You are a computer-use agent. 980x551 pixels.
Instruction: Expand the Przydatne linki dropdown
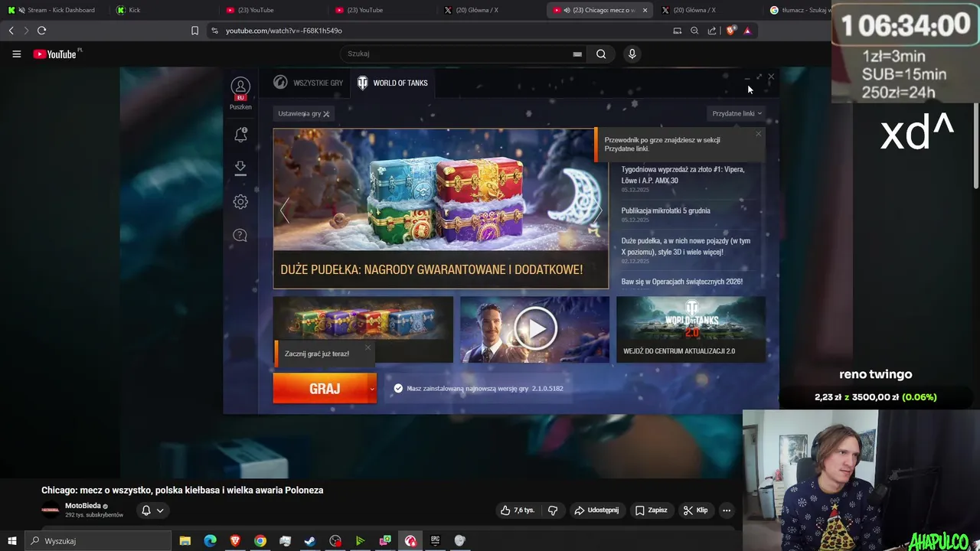pos(737,113)
